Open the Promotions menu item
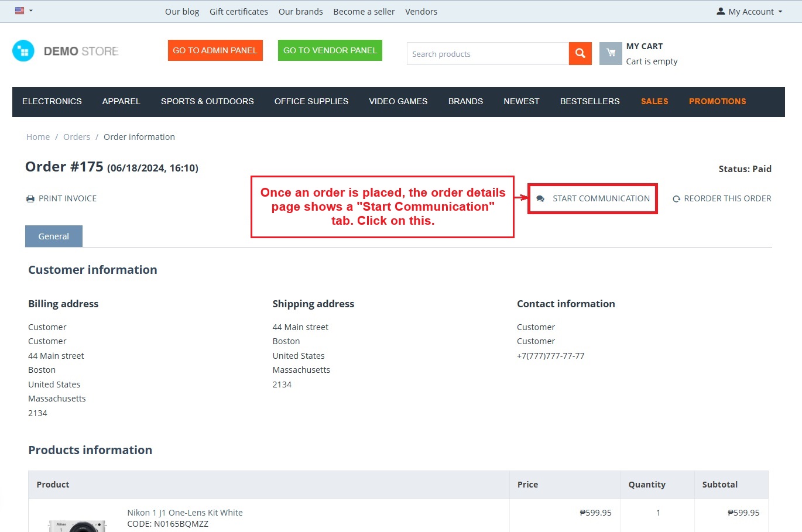Viewport: 802px width, 532px height. click(717, 101)
